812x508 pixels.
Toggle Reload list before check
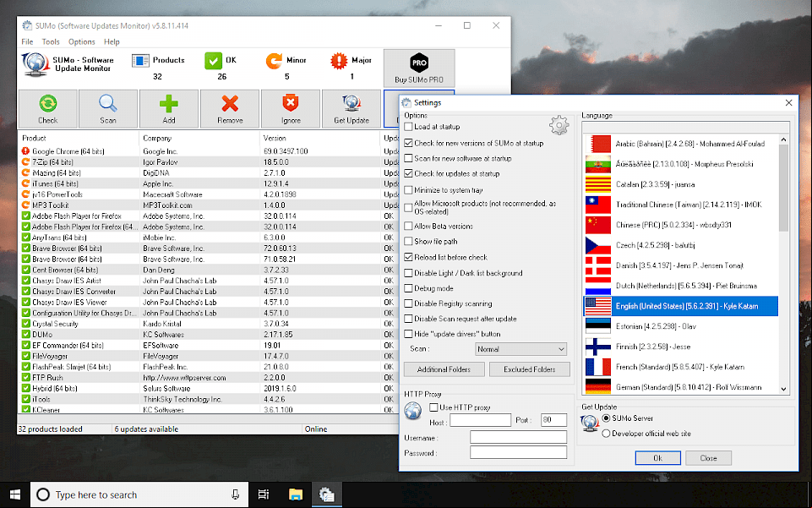tap(409, 257)
